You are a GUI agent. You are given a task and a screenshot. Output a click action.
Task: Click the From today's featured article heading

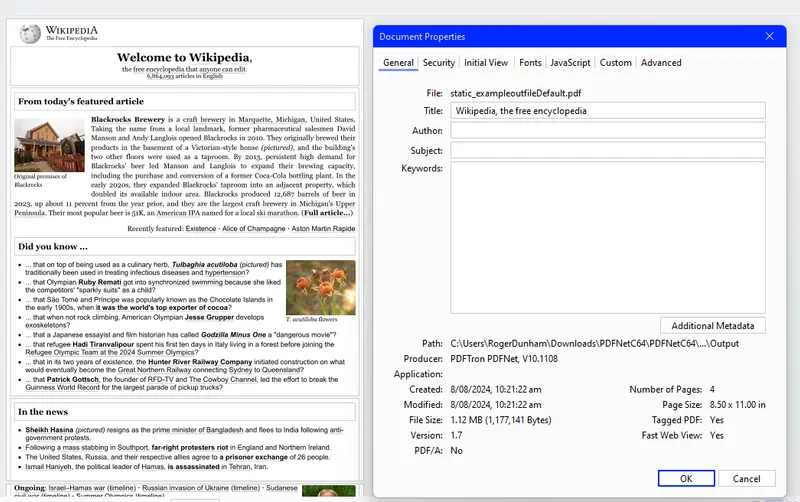[x=81, y=102]
